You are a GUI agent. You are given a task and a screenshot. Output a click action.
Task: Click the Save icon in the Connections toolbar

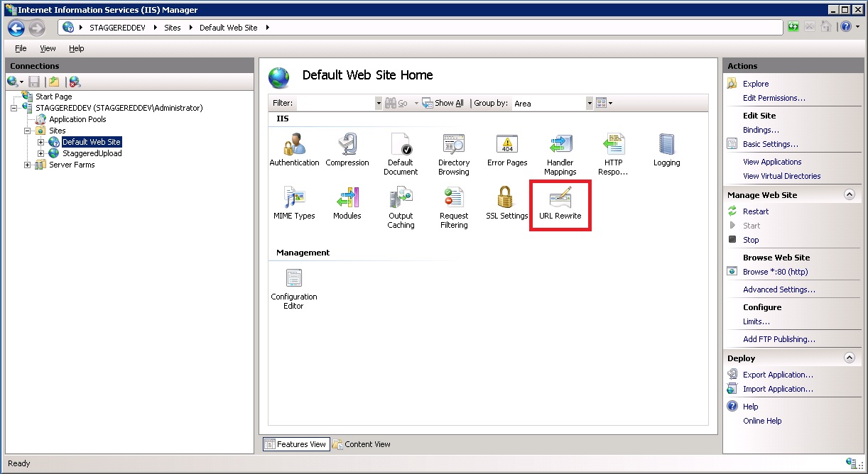coord(34,82)
